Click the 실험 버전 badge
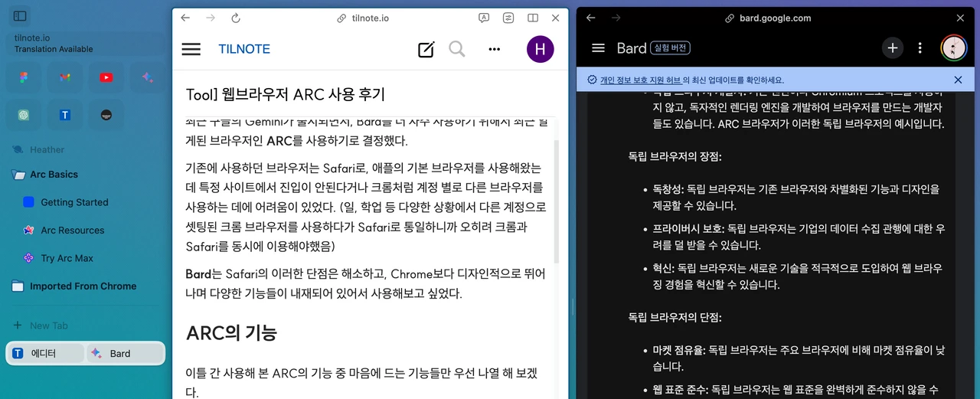Image resolution: width=980 pixels, height=399 pixels. [671, 48]
